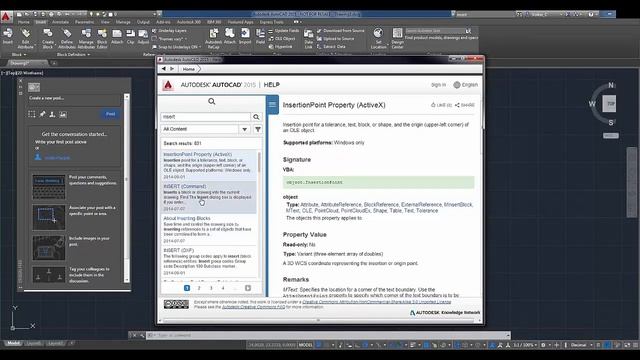640x360 pixels.
Task: Open the English language selector
Action: click(x=465, y=85)
